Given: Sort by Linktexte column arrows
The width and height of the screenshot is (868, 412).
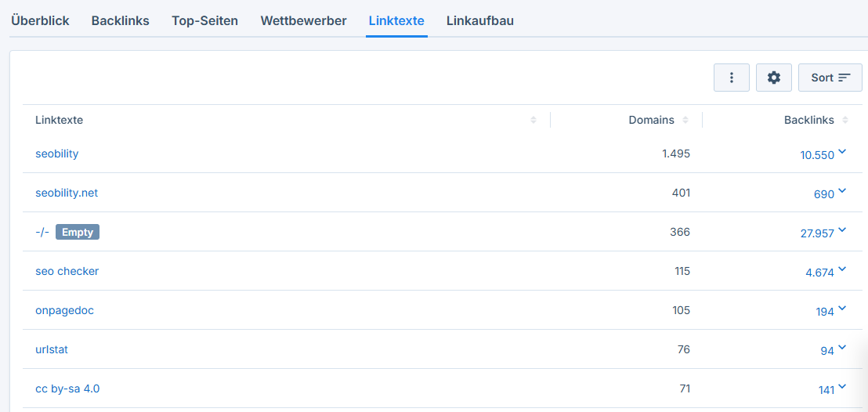Looking at the screenshot, I should click(x=533, y=120).
